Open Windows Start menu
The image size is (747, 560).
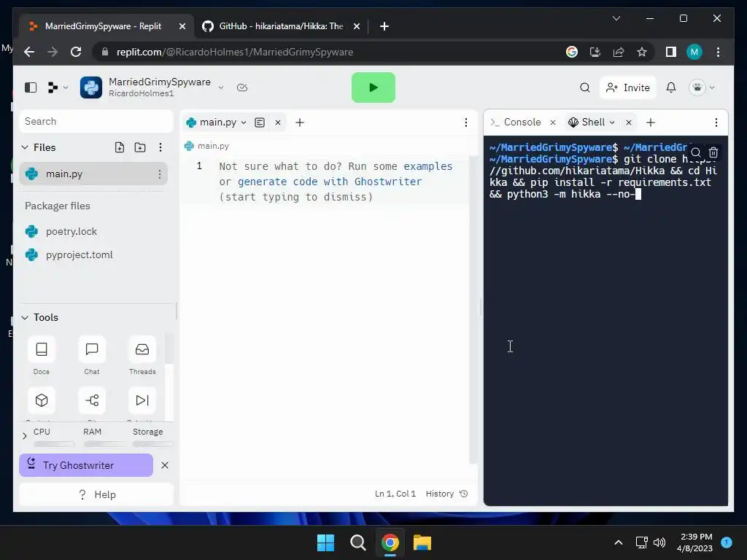tap(326, 542)
